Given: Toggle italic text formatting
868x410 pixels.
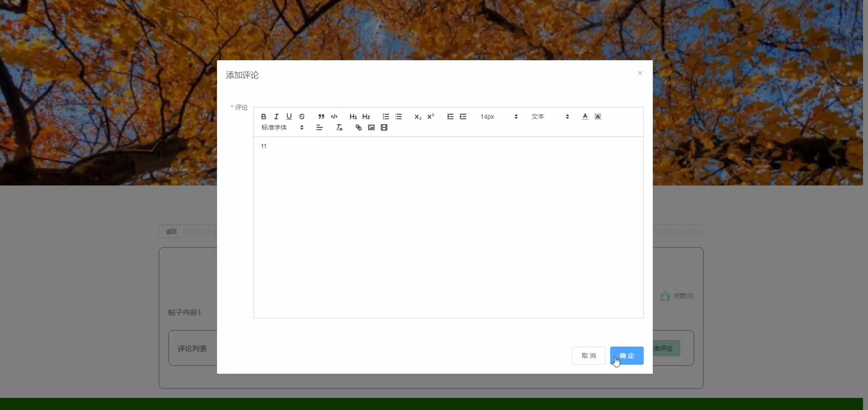Looking at the screenshot, I should (x=276, y=117).
